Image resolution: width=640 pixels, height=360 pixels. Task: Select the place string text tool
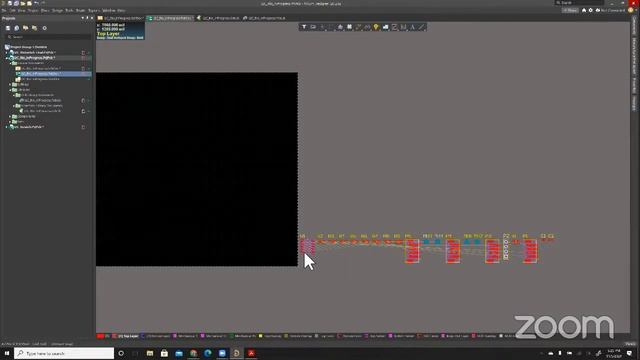point(412,27)
